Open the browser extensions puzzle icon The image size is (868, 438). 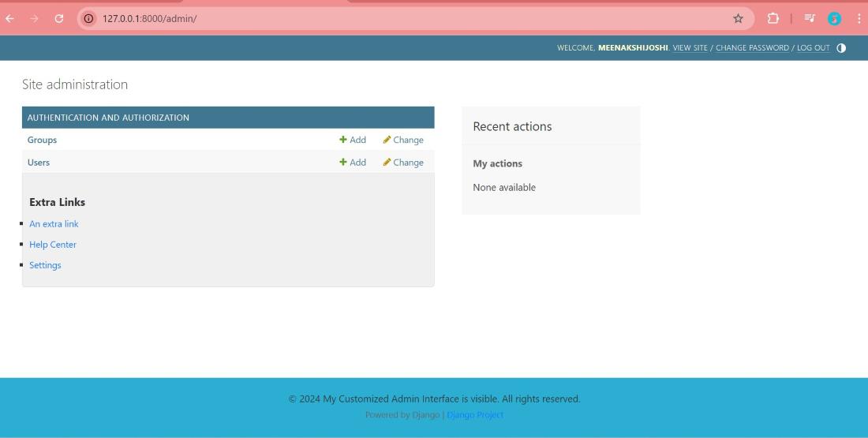773,19
